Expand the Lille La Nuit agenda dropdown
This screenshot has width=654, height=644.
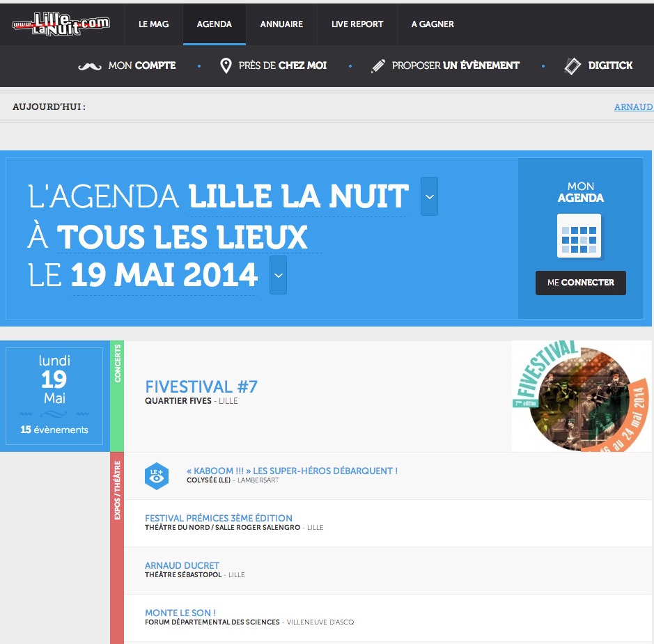click(429, 196)
